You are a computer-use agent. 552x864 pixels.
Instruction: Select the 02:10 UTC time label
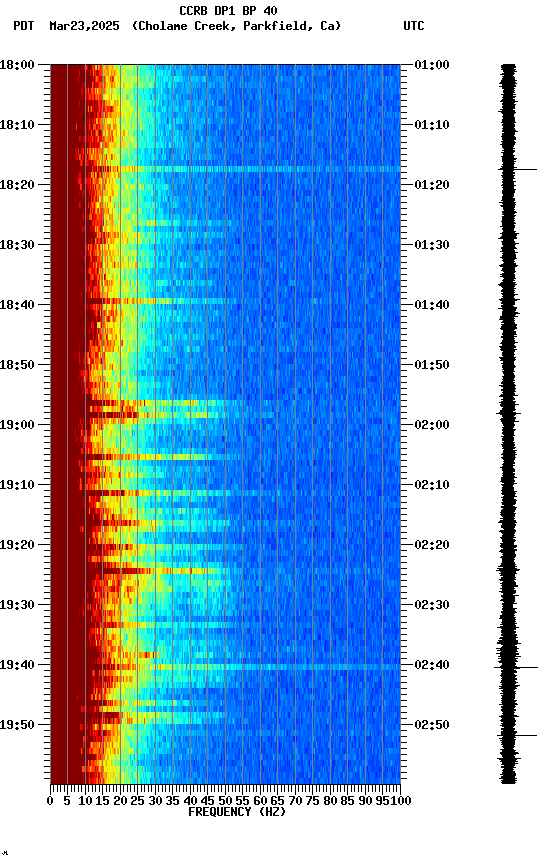coord(432,485)
